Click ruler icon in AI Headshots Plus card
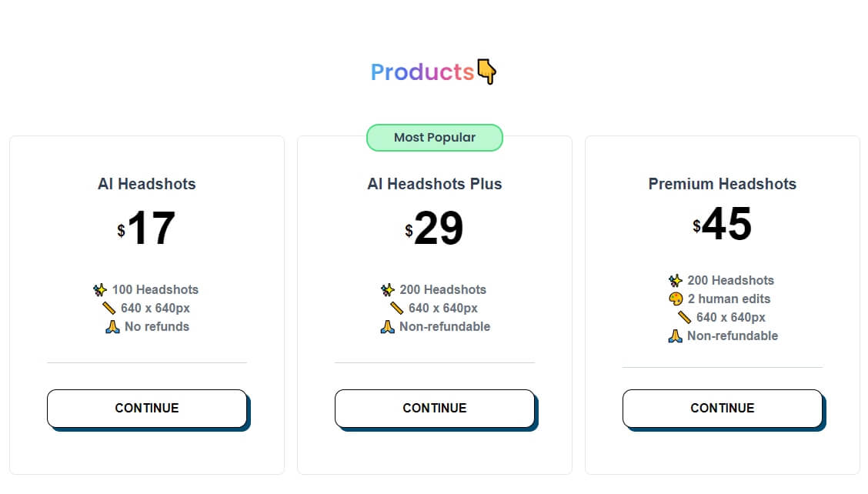868x494 pixels. point(396,308)
